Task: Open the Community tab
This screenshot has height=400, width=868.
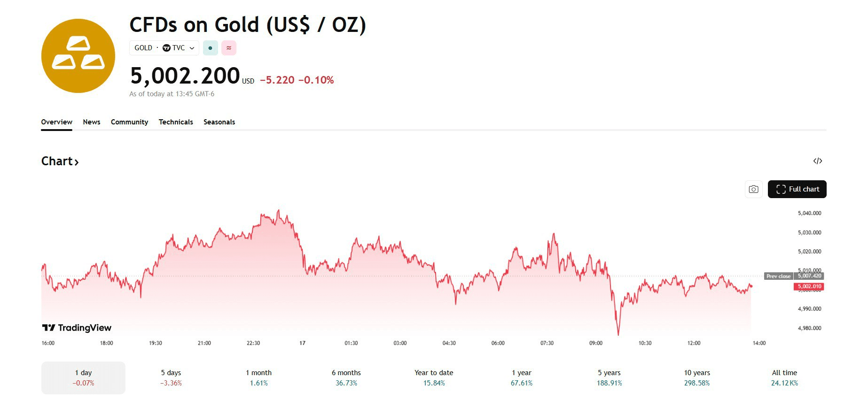Action: [129, 122]
